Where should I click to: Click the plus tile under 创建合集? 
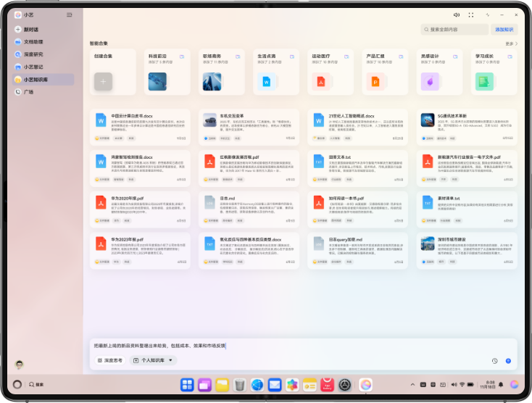coord(103,81)
